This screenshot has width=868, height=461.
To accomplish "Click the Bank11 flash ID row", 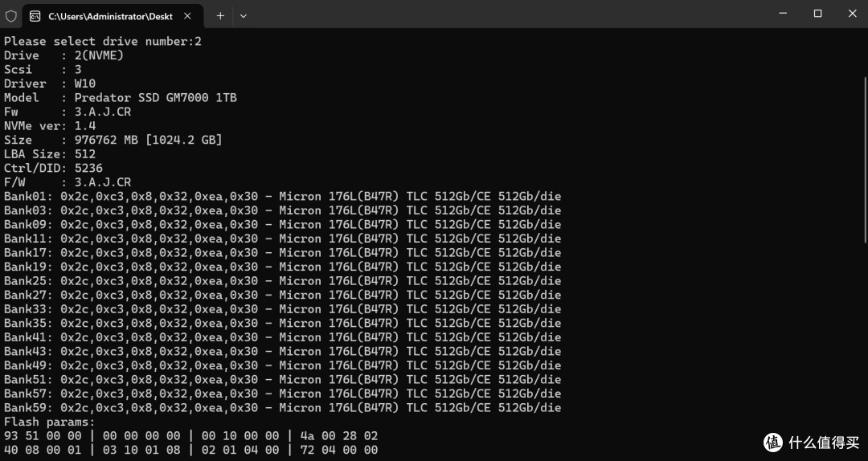I will pyautogui.click(x=282, y=239).
